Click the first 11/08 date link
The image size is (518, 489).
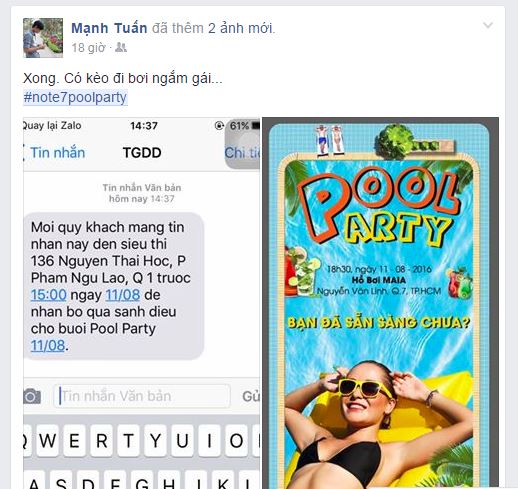pos(123,295)
